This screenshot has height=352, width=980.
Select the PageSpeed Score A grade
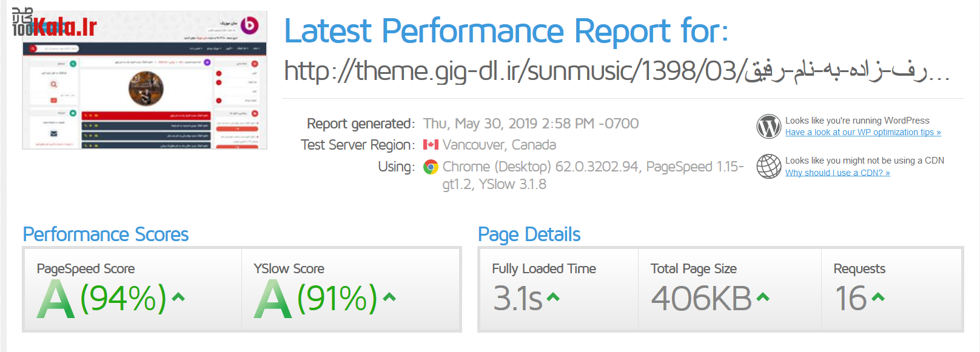point(56,299)
